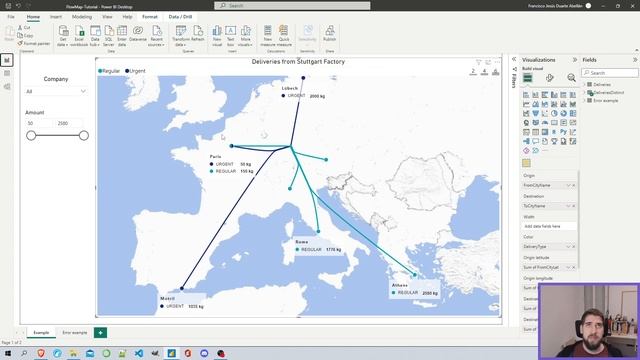Open More visuals in the ribbon
Screen dimensions: 640x360
coord(245,36)
